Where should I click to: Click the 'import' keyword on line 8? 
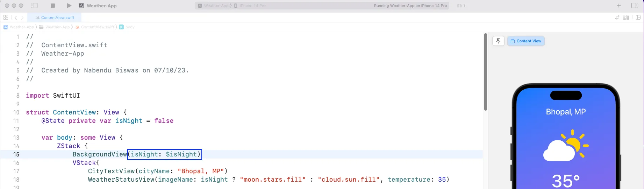(x=37, y=96)
